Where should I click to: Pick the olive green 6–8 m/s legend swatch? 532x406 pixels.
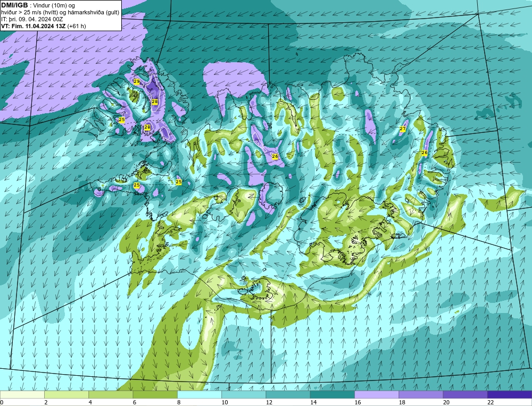tap(155, 394)
